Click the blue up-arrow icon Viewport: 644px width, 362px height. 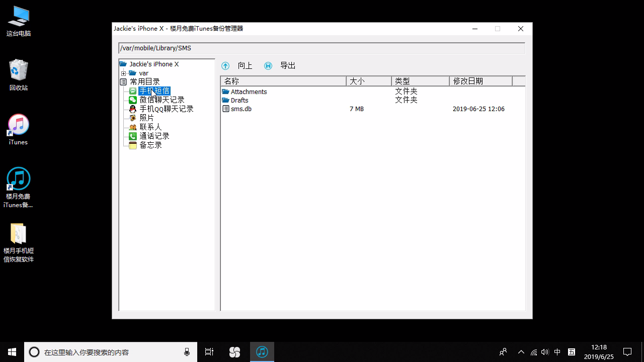225,66
